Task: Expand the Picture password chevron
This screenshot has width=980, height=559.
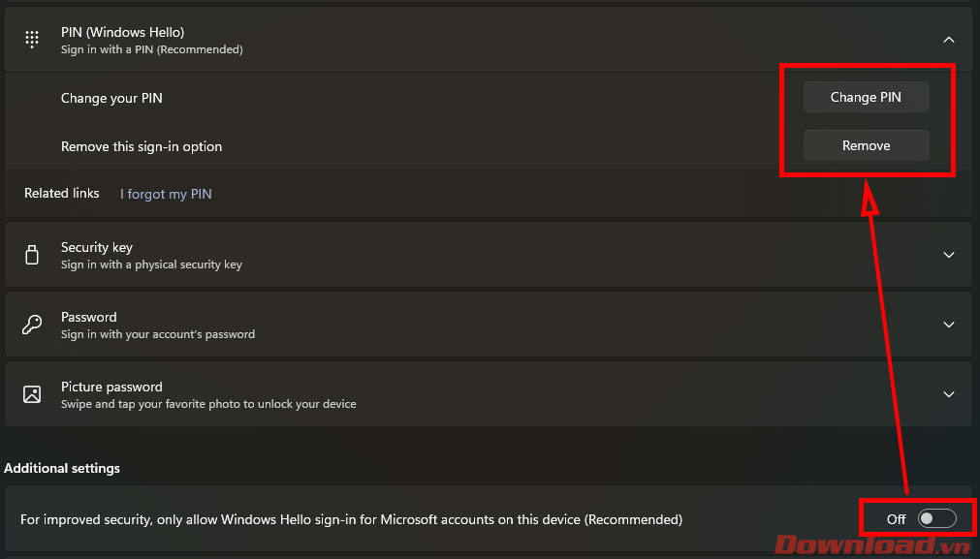Action: 949,394
